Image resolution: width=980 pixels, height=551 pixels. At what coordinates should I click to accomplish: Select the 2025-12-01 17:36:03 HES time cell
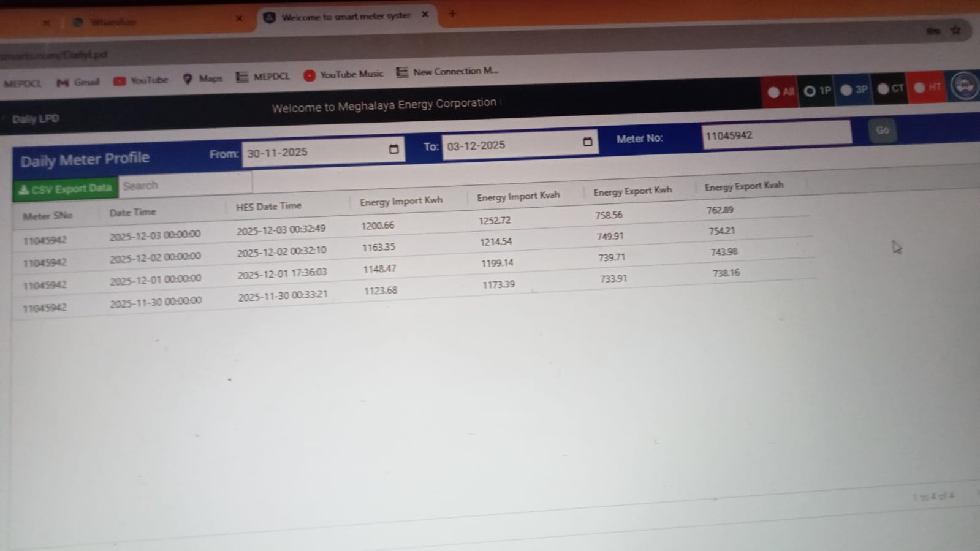(283, 273)
